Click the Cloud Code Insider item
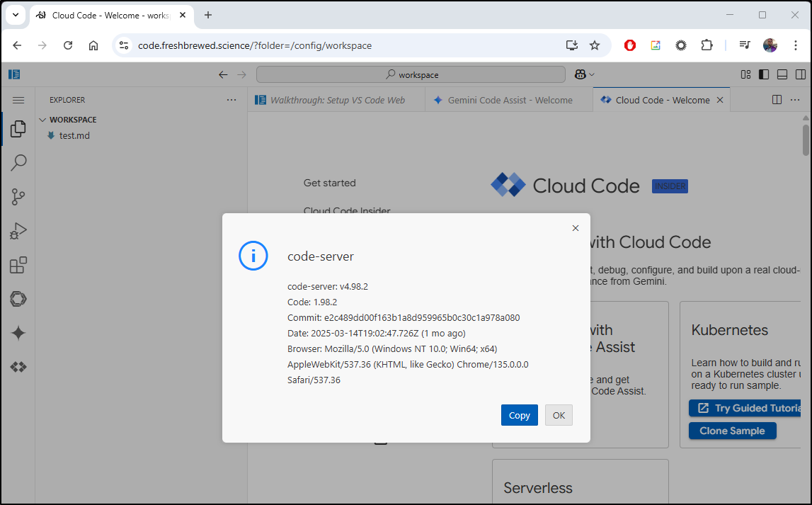The image size is (812, 505). tap(347, 210)
